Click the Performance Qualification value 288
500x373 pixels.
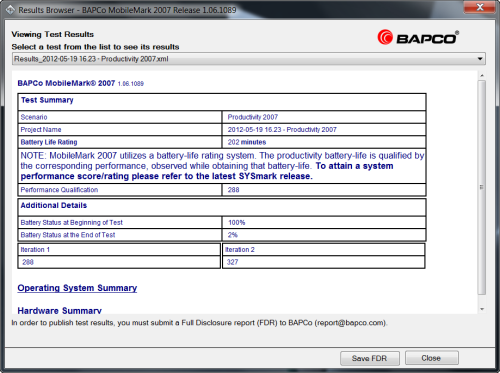pos(233,190)
